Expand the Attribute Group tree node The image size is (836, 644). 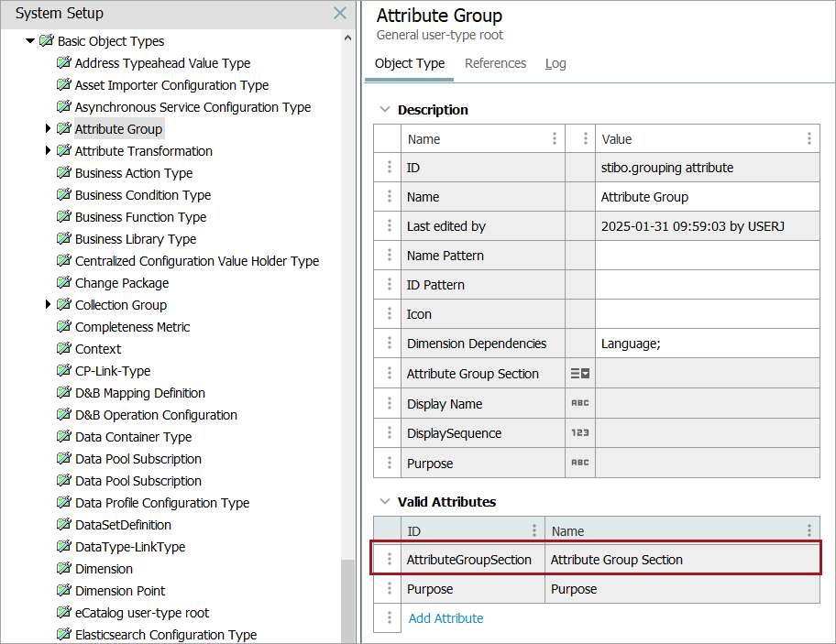point(48,128)
